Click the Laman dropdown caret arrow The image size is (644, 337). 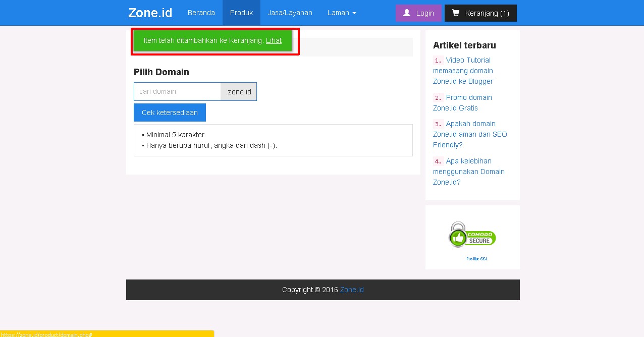[354, 13]
